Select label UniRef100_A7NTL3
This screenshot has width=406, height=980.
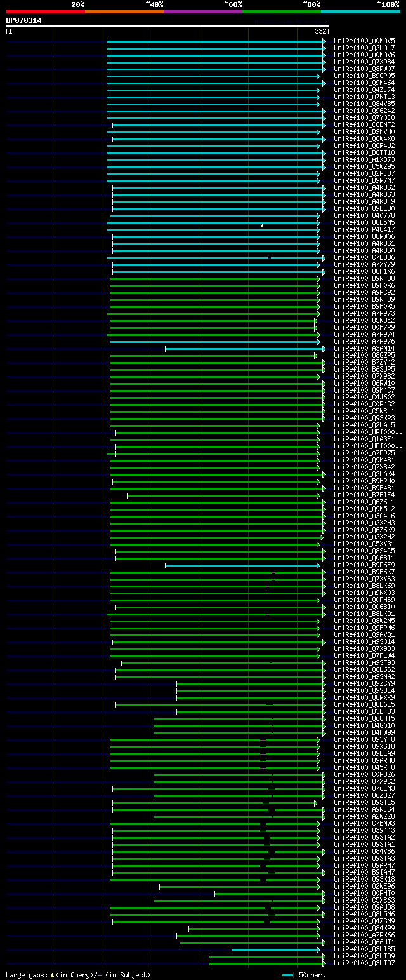364,97
